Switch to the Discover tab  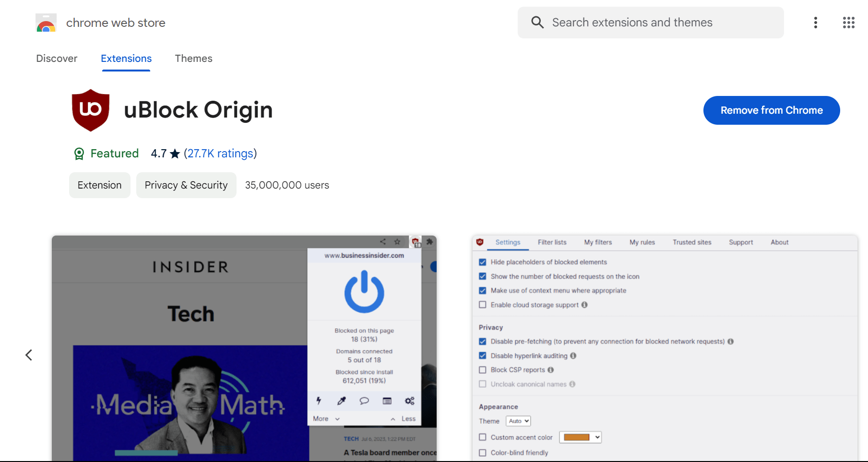point(57,59)
